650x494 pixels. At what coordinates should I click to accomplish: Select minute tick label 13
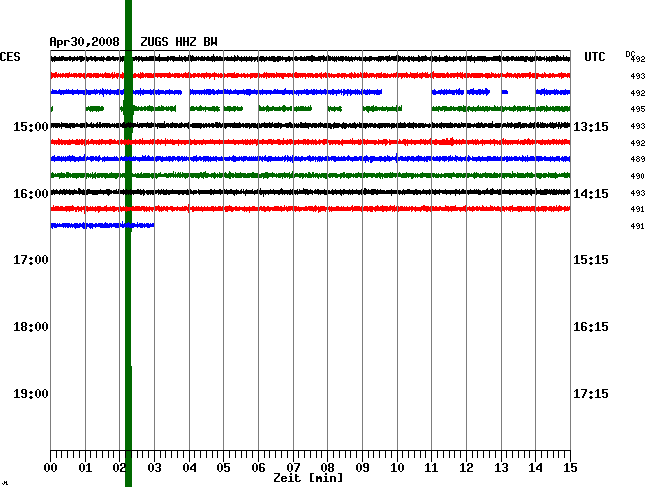pyautogui.click(x=501, y=468)
